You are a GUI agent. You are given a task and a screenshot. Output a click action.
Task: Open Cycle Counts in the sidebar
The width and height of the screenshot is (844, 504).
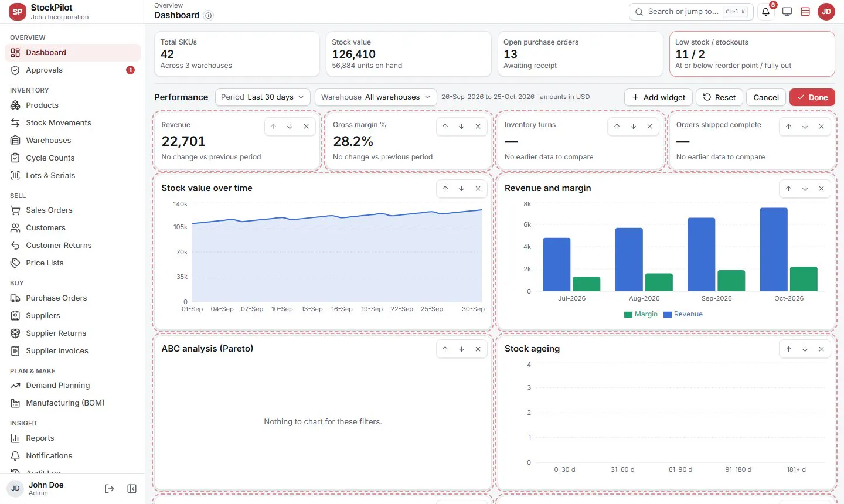pyautogui.click(x=73, y=158)
